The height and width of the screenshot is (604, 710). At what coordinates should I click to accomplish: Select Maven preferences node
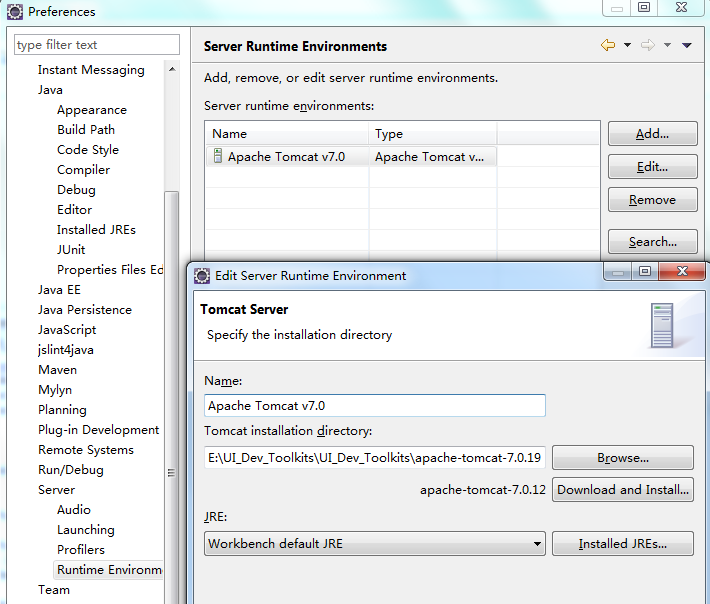[x=58, y=370]
